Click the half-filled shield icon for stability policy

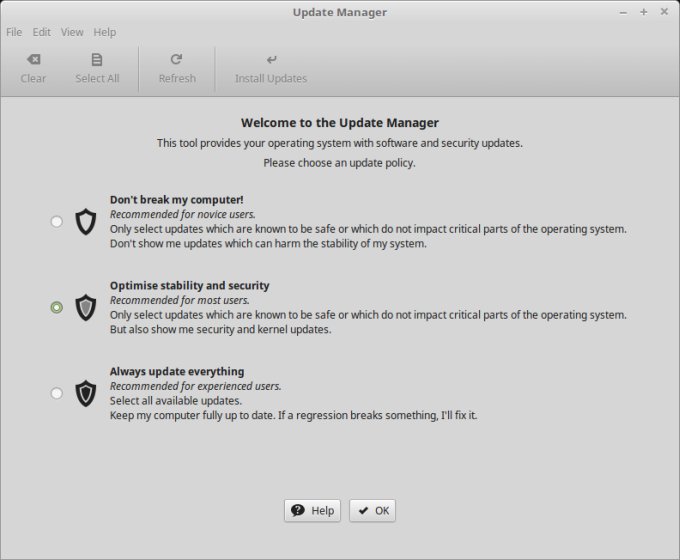(x=86, y=308)
